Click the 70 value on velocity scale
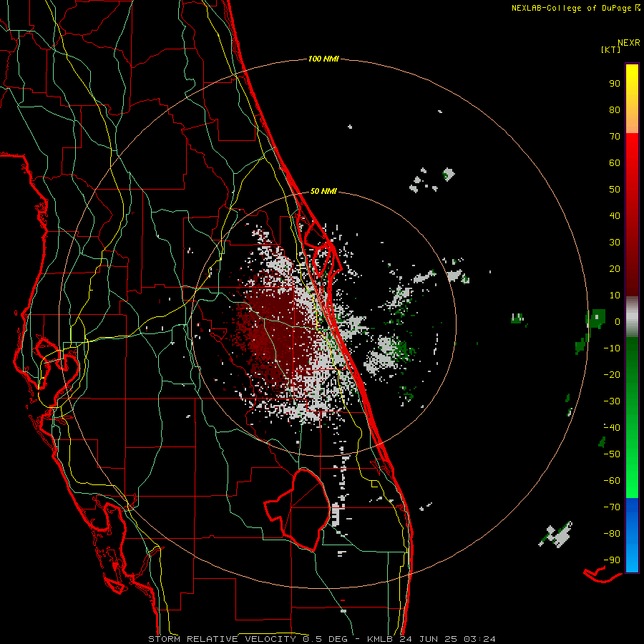 tap(615, 137)
